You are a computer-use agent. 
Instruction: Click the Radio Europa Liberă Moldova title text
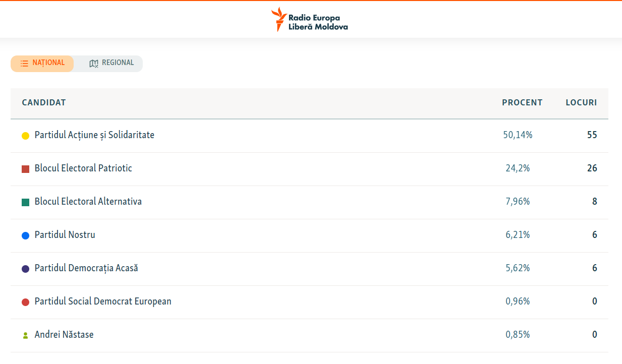point(318,22)
